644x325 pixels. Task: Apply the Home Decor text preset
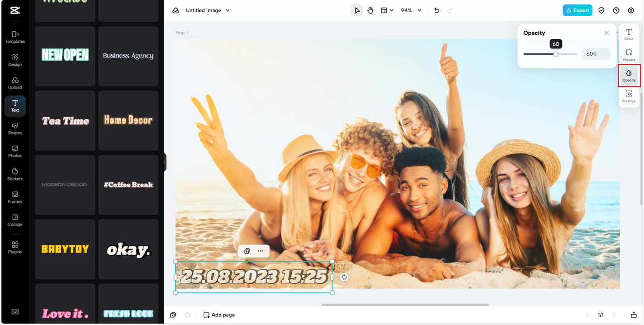(x=128, y=120)
